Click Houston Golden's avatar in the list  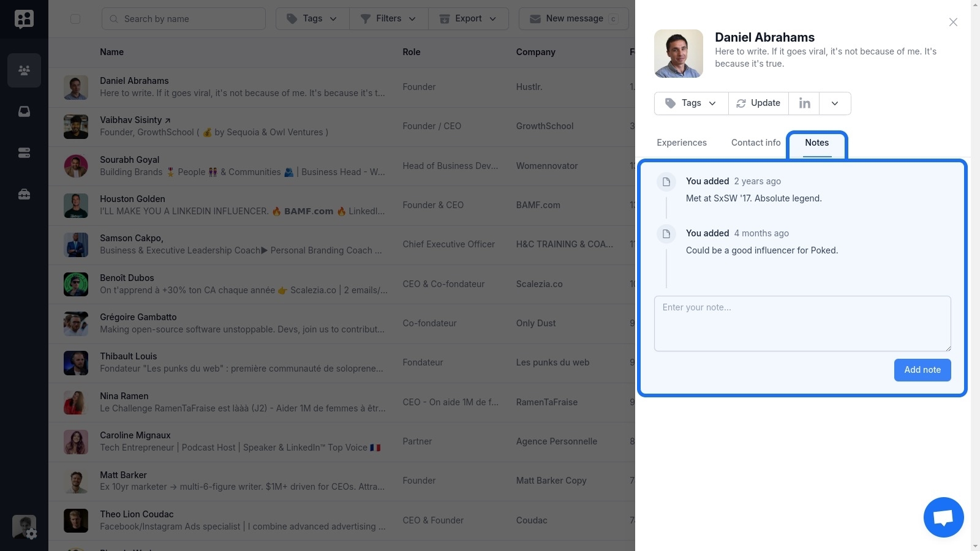pos(76,206)
